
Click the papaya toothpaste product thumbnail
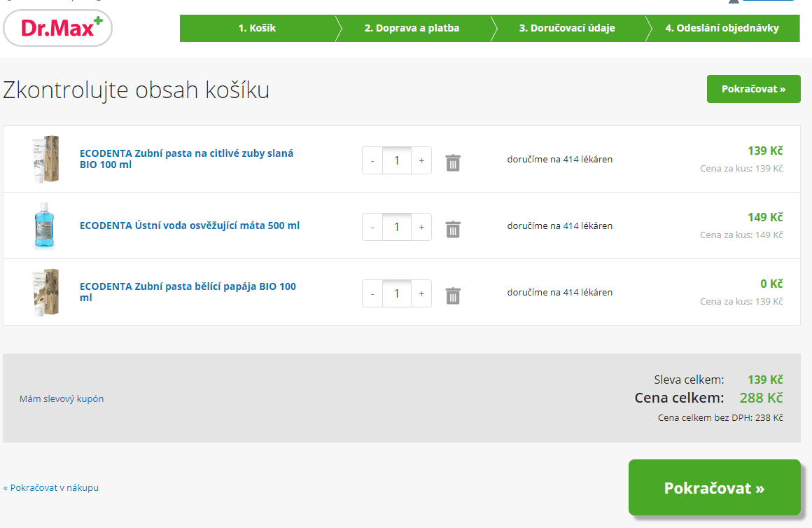pyautogui.click(x=45, y=291)
